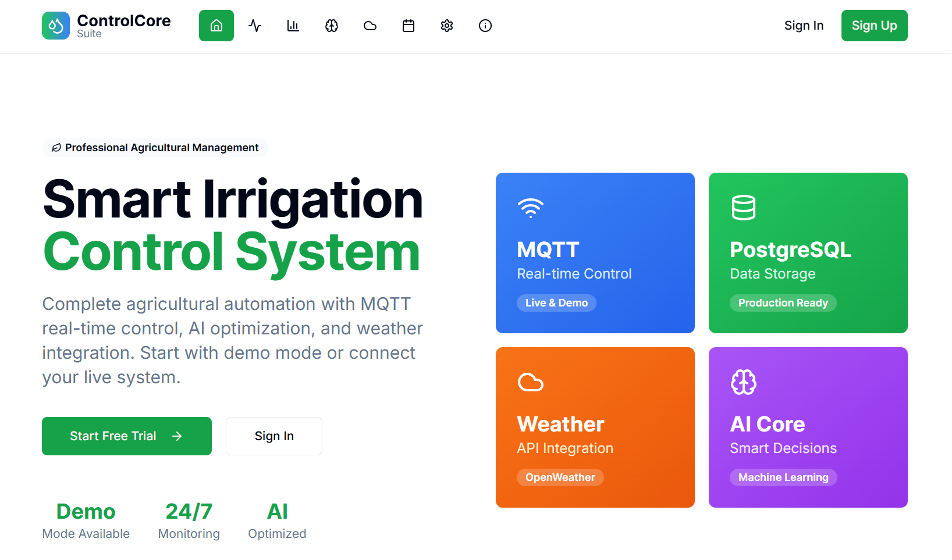Open the brain AI nav icon
The height and width of the screenshot is (560, 952).
332,26
